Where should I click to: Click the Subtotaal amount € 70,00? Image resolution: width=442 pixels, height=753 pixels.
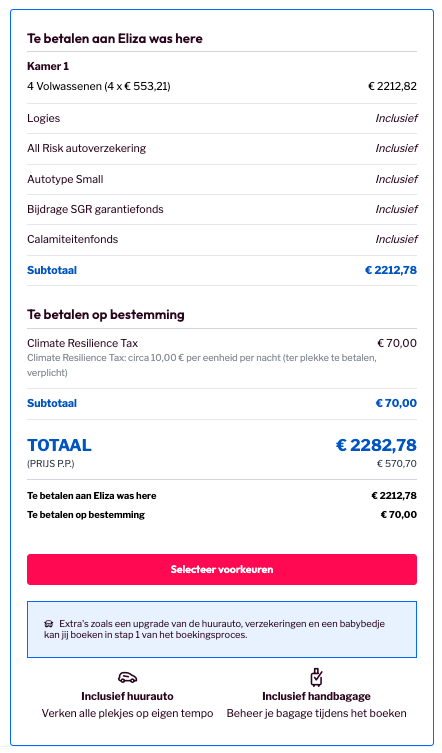point(396,403)
